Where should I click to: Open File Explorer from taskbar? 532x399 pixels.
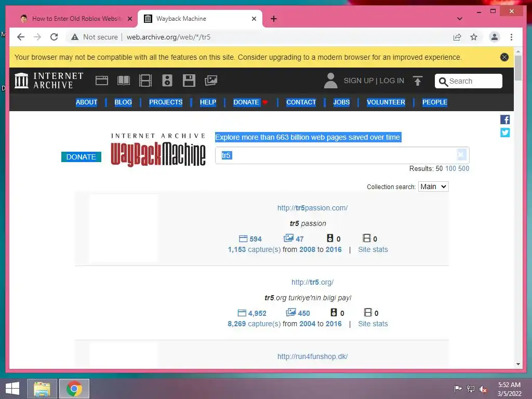point(42,389)
